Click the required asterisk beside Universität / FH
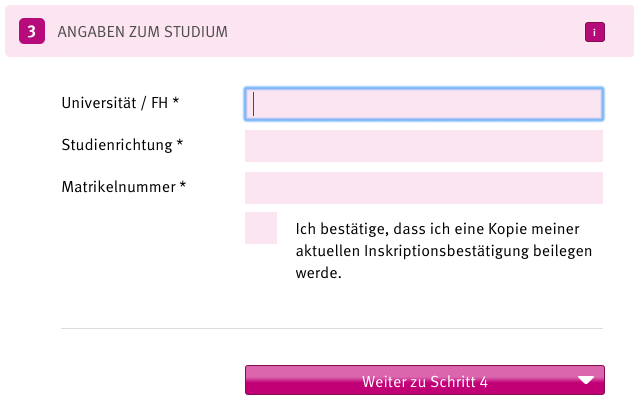Screen dimensions: 634x419 pyautogui.click(x=176, y=102)
